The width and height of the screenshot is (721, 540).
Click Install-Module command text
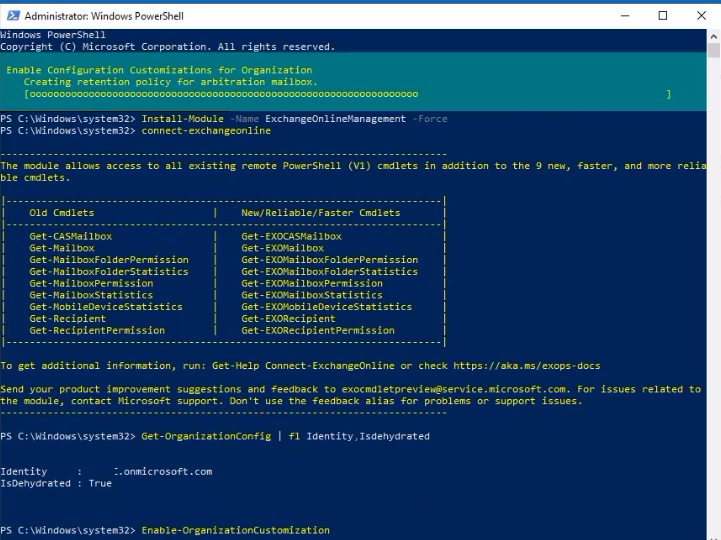pyautogui.click(x=183, y=119)
